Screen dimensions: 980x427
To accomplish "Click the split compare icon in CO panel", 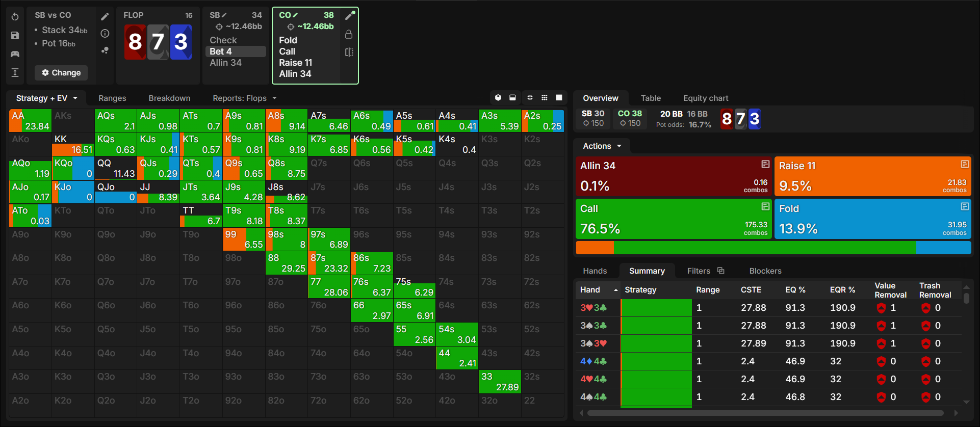I will (349, 52).
